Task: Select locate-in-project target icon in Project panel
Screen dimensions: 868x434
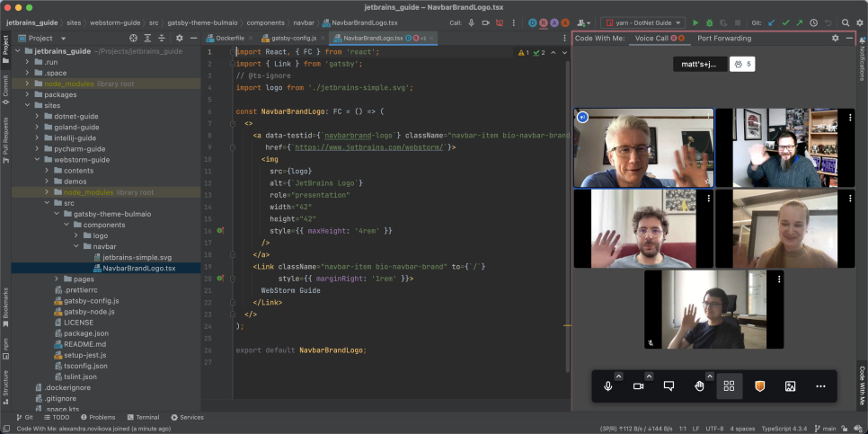Action: pyautogui.click(x=133, y=39)
